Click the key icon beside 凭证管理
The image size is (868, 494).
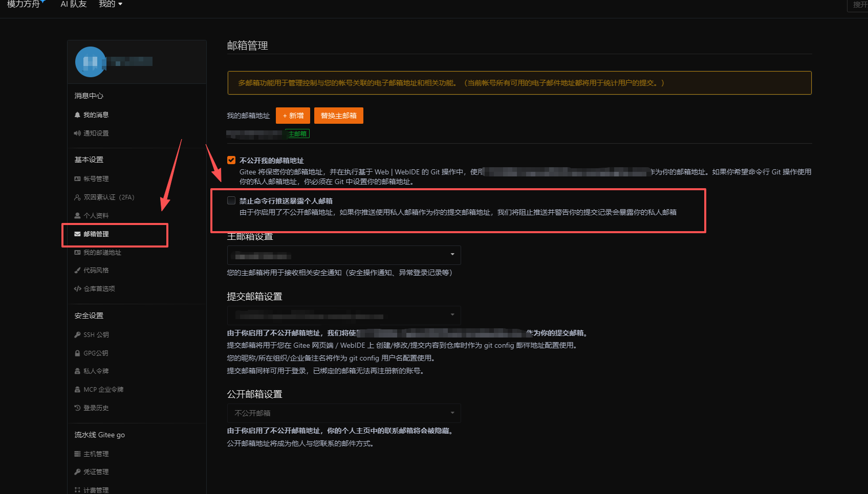(77, 472)
